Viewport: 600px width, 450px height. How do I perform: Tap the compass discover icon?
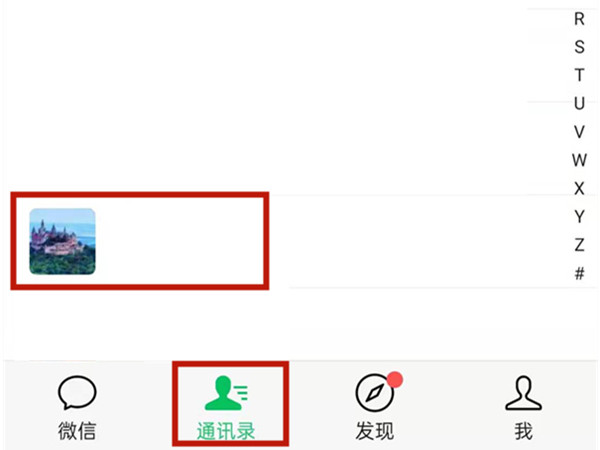point(375,393)
